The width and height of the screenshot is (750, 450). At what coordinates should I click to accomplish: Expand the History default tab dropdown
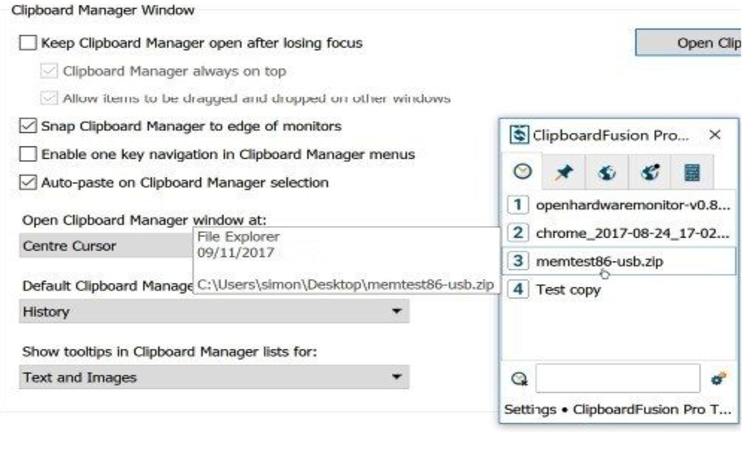(x=214, y=312)
